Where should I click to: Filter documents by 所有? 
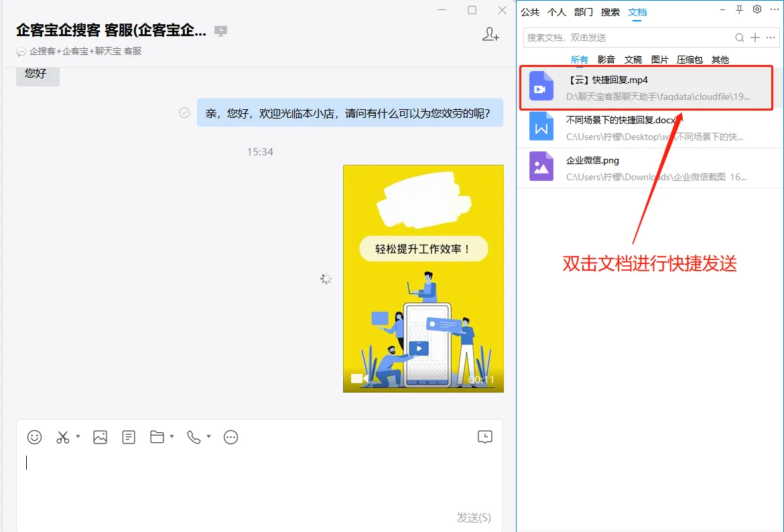pos(580,60)
